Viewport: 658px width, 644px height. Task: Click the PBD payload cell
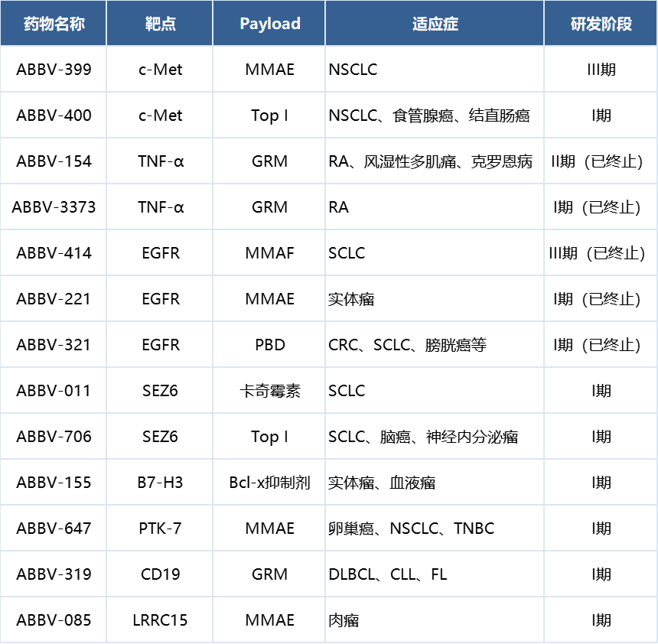270,344
